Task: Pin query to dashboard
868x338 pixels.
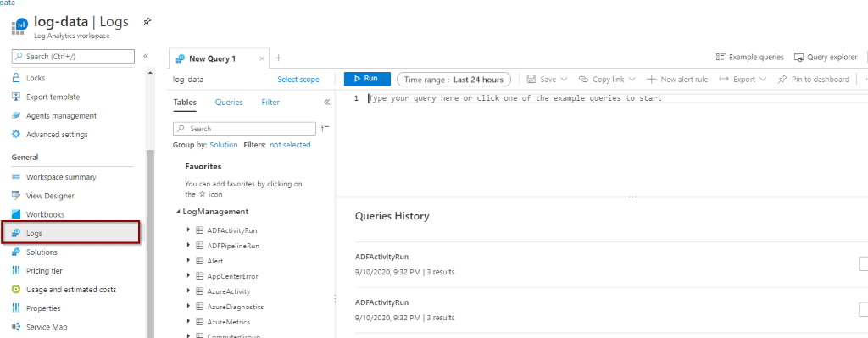Action: [813, 79]
